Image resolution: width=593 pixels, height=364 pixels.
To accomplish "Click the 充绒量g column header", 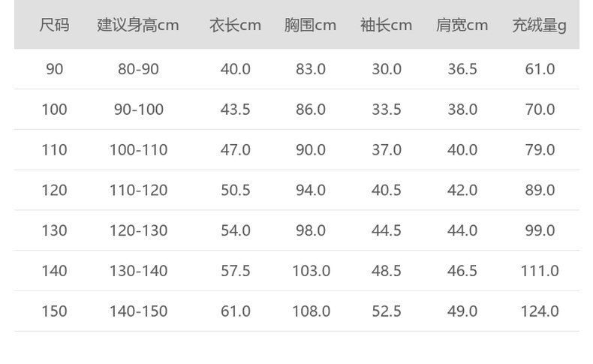I will (539, 25).
